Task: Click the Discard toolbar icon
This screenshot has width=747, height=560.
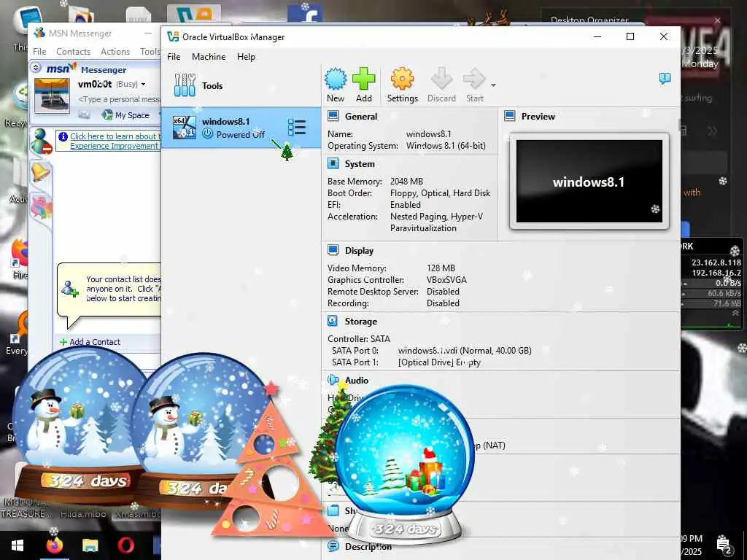Action: [441, 79]
